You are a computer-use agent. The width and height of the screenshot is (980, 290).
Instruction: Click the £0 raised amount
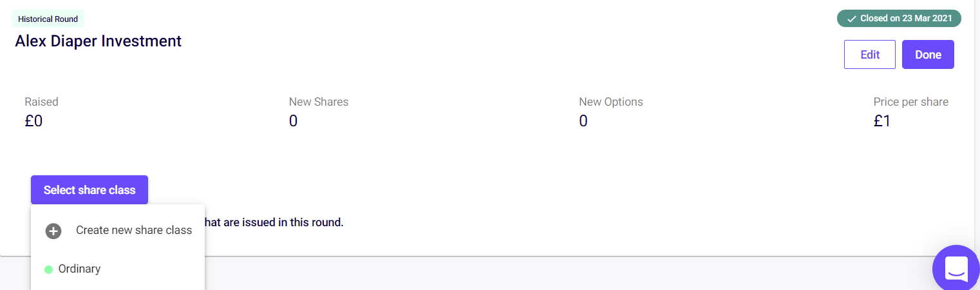33,121
